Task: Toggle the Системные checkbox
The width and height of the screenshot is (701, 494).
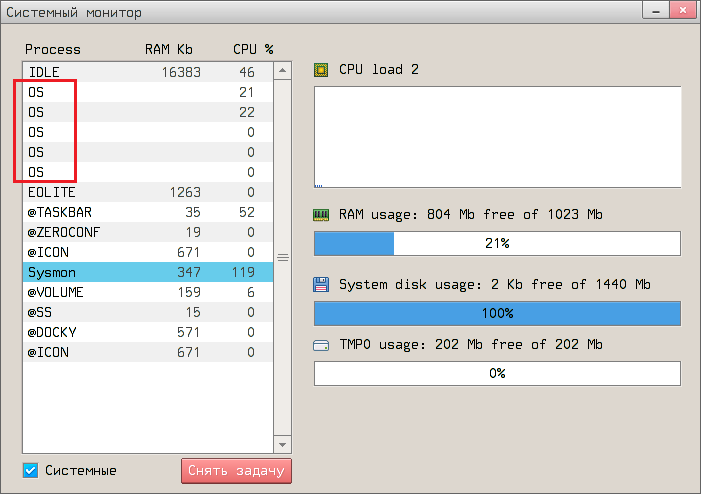Action: point(30,471)
